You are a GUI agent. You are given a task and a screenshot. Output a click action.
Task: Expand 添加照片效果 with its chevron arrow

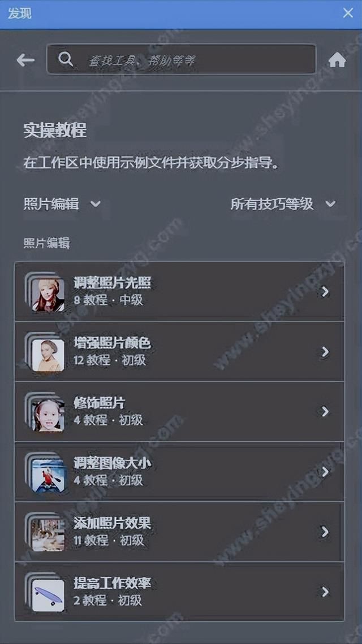(x=325, y=532)
